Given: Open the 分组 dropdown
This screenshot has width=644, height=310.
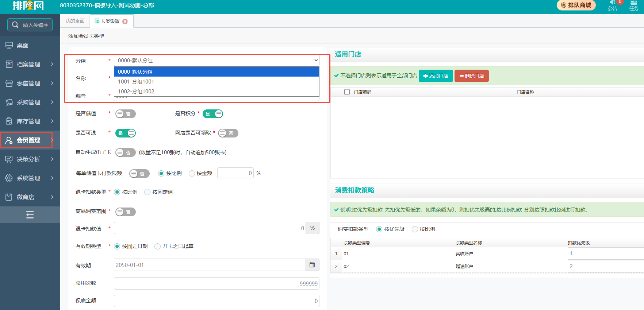Looking at the screenshot, I should click(217, 61).
